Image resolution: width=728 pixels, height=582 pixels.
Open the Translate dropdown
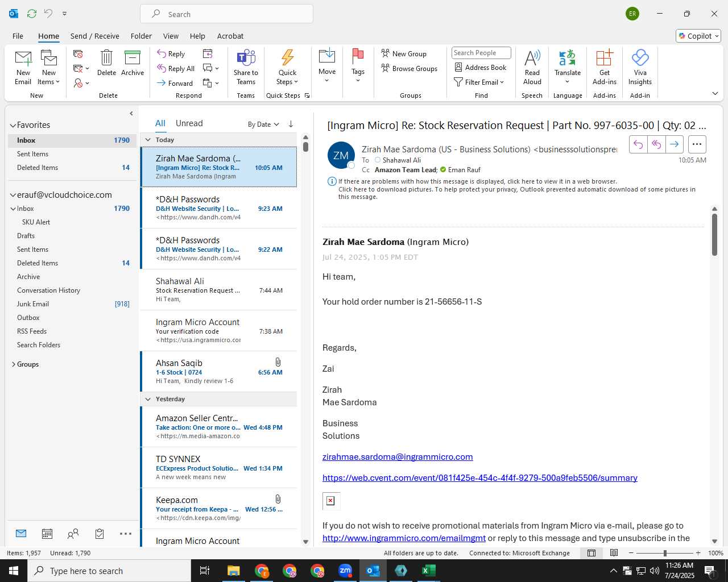pyautogui.click(x=568, y=66)
